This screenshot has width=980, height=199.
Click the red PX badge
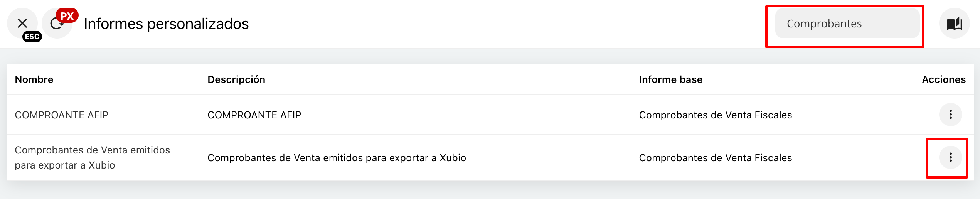tap(67, 16)
